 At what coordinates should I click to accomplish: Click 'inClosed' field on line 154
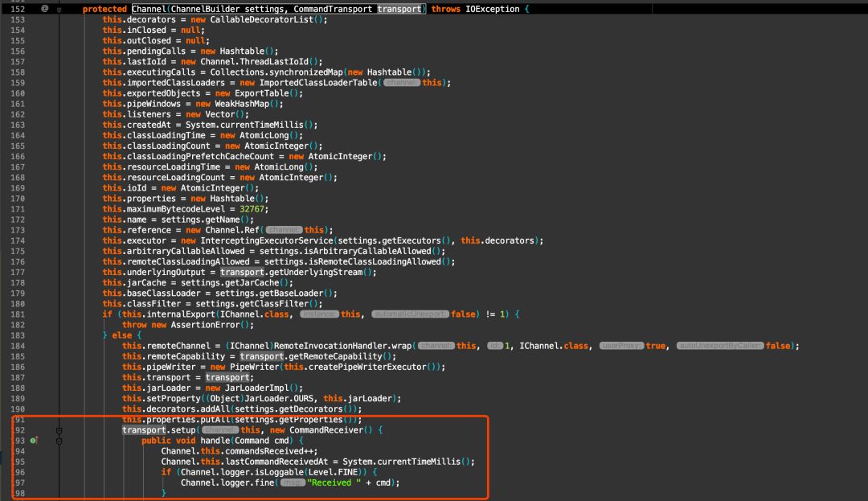(x=147, y=31)
